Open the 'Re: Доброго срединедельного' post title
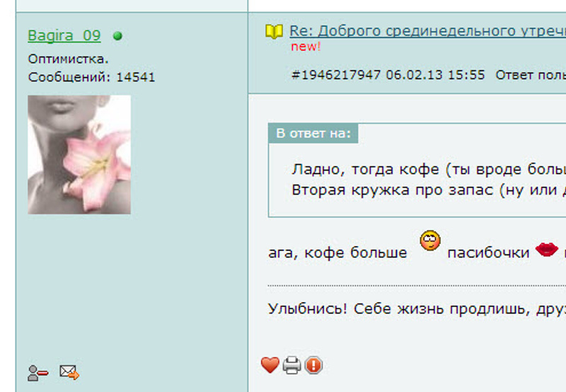The height and width of the screenshot is (392, 566). [x=427, y=31]
